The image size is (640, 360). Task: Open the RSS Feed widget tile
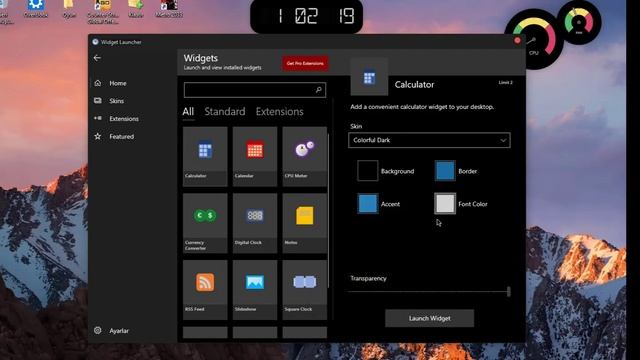[205, 290]
